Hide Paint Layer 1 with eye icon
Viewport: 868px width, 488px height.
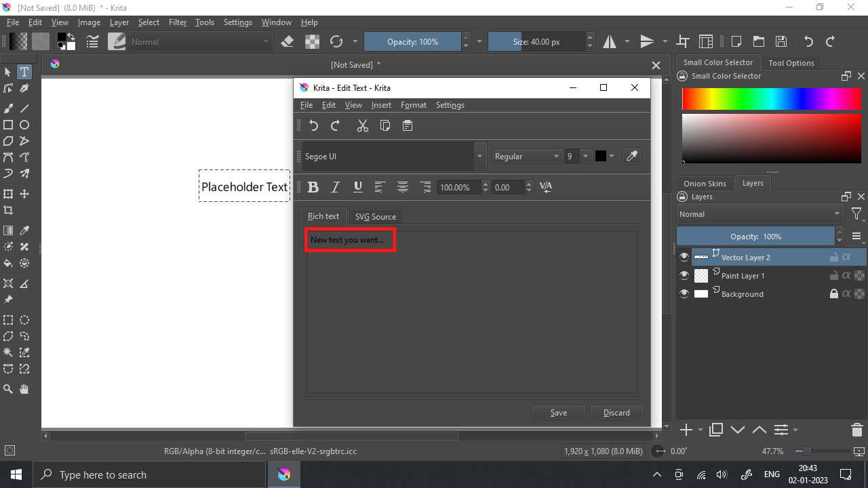(x=684, y=275)
